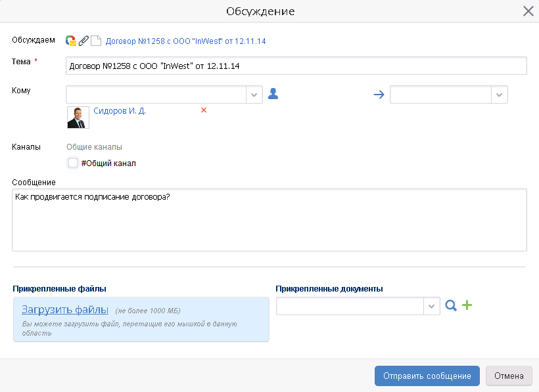Click the colorful discussion icon beside Обсуждаем
539x392 pixels.
70,41
